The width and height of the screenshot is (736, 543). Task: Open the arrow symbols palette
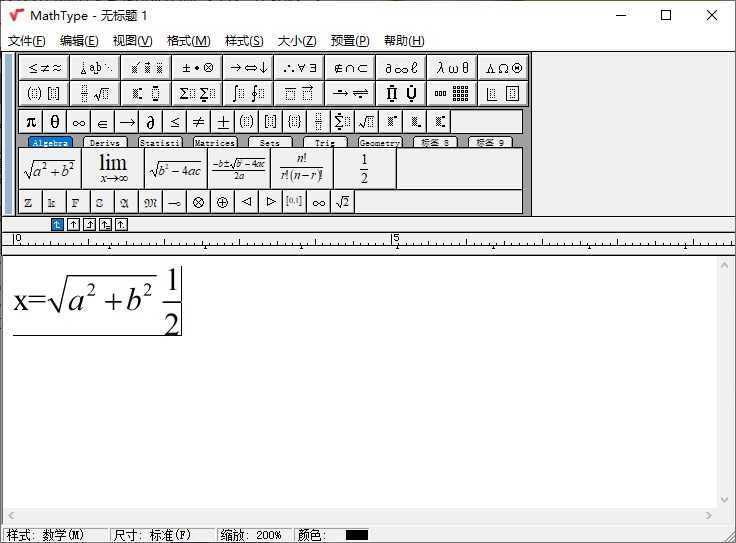(x=248, y=68)
